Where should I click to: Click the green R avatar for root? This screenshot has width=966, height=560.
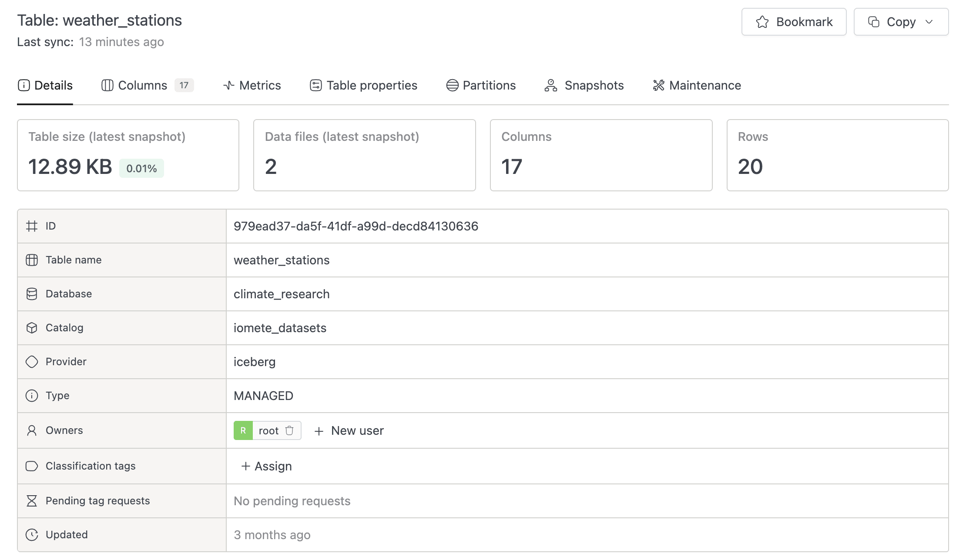tap(243, 430)
